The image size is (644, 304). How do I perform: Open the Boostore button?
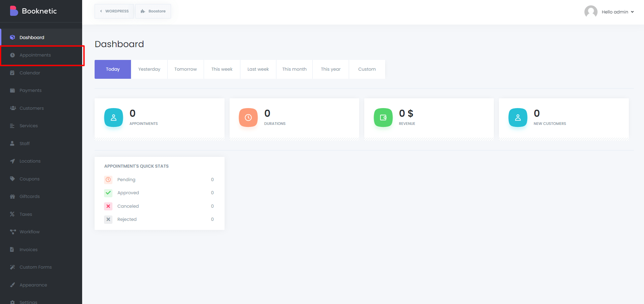tap(153, 11)
